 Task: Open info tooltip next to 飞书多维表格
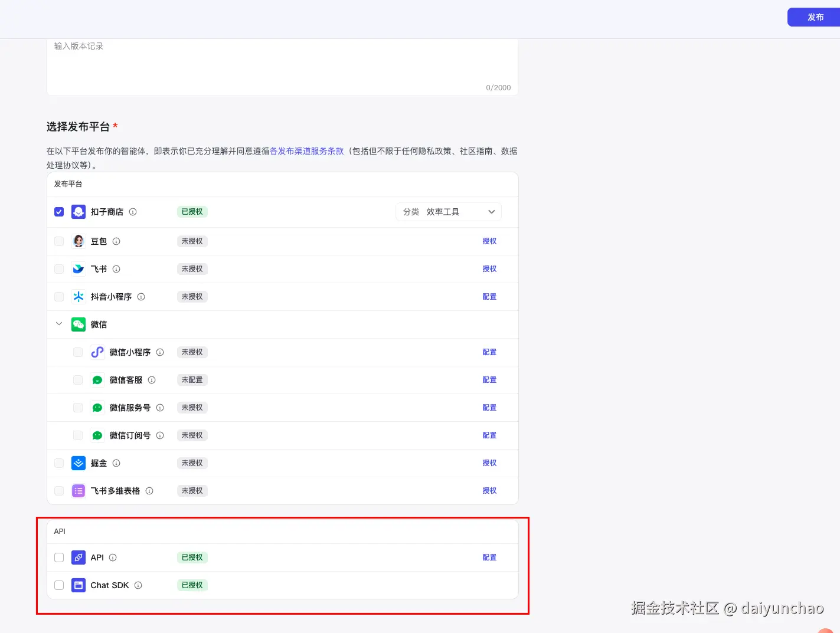click(149, 491)
